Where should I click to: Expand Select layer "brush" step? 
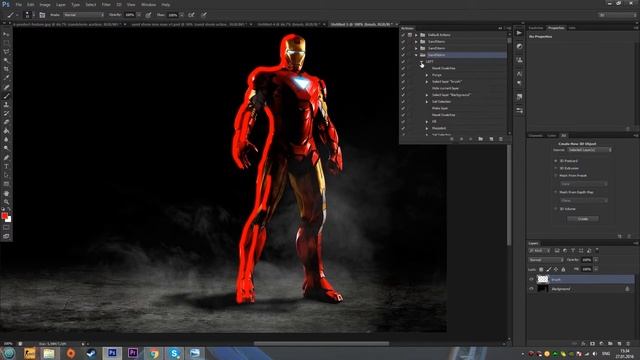click(427, 82)
